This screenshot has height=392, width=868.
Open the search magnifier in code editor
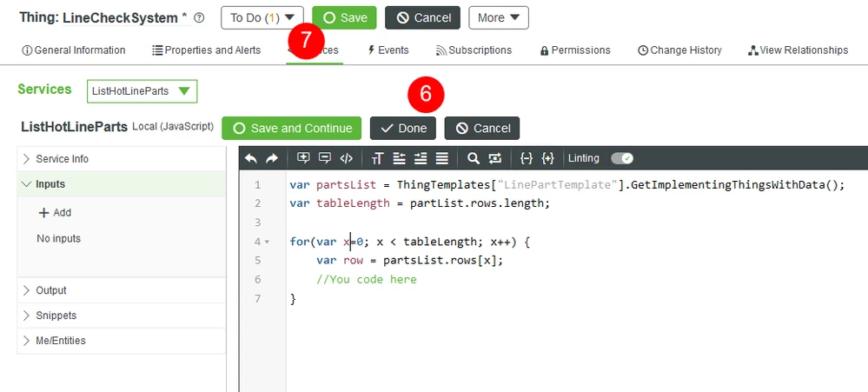(x=473, y=158)
